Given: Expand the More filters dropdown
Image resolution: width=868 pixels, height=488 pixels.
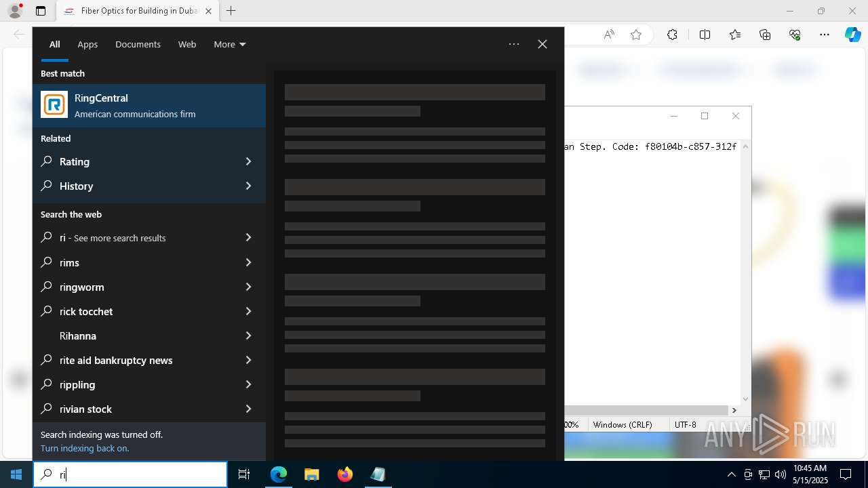Looking at the screenshot, I should (x=230, y=44).
